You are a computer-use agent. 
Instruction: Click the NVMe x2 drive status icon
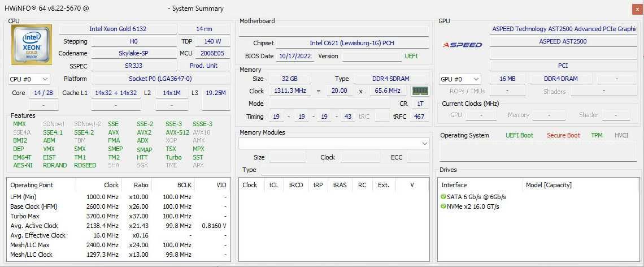[443, 206]
